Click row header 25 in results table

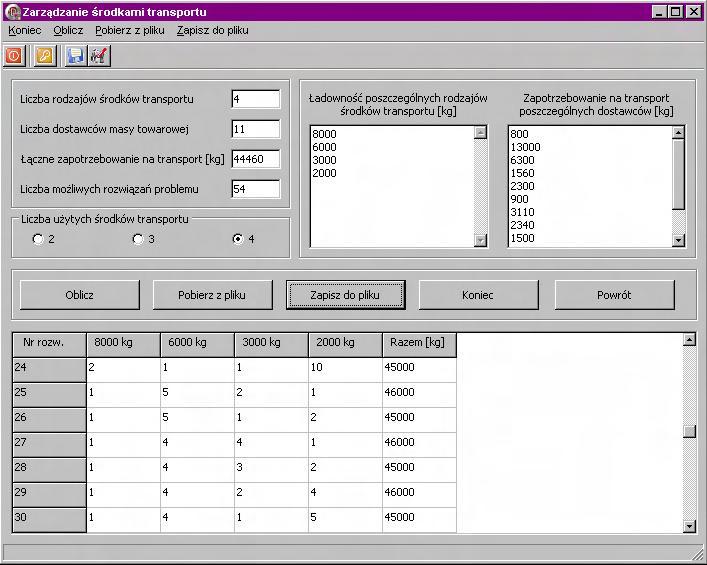tap(49, 395)
